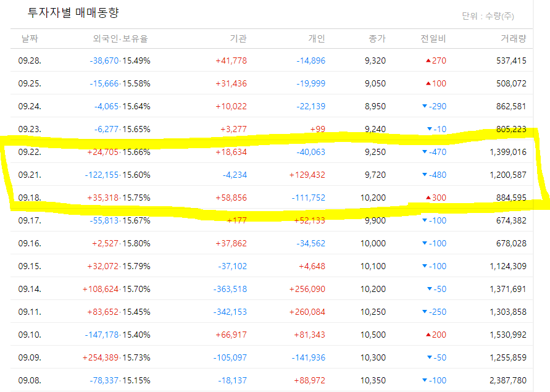Select the 09.17. date cell
The image size is (550, 392).
pyautogui.click(x=30, y=220)
